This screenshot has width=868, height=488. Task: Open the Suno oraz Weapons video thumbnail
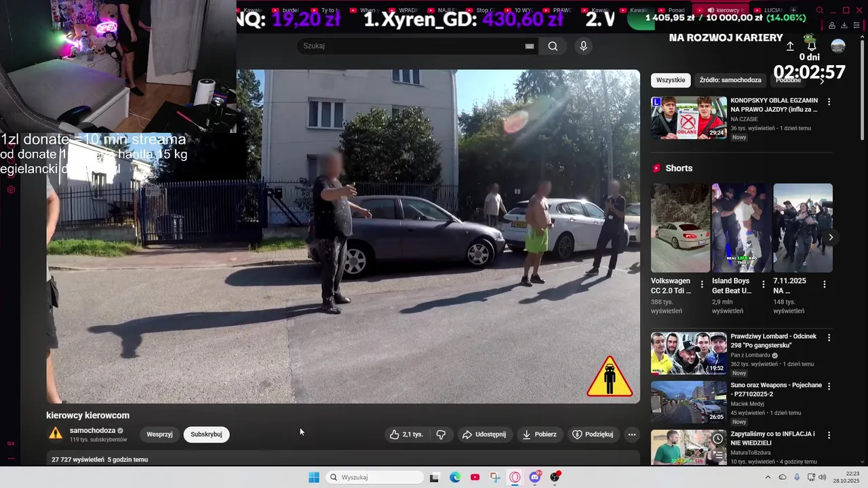[689, 402]
